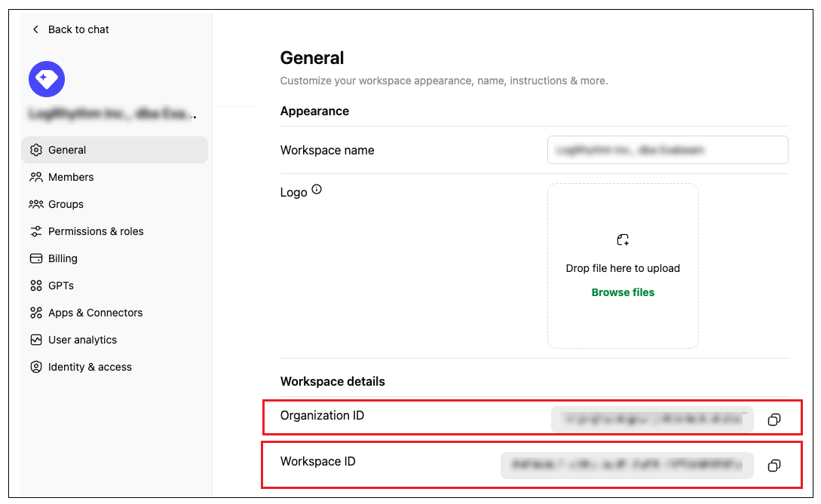Open Apps & Connectors via its icon
The width and height of the screenshot is (821, 504).
coord(36,313)
